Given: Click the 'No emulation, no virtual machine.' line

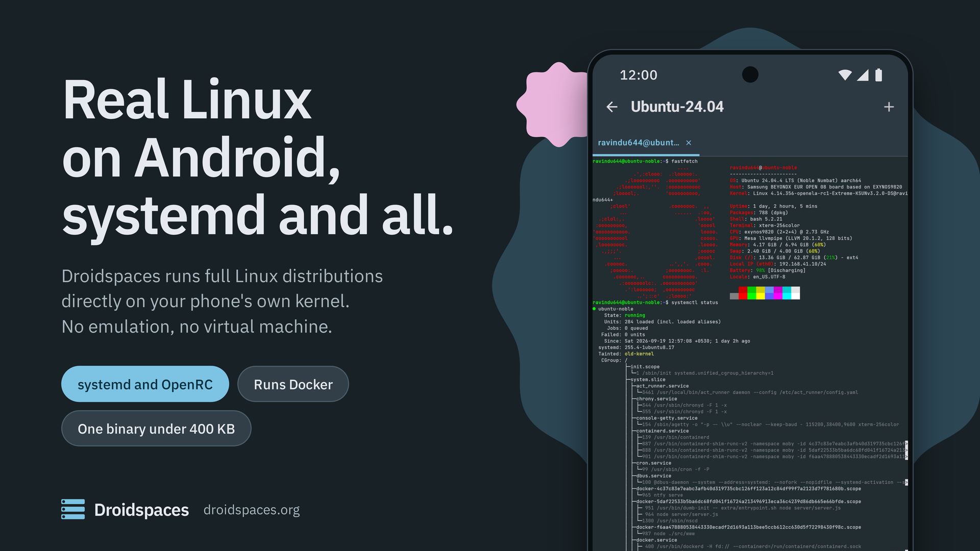Looking at the screenshot, I should [197, 327].
